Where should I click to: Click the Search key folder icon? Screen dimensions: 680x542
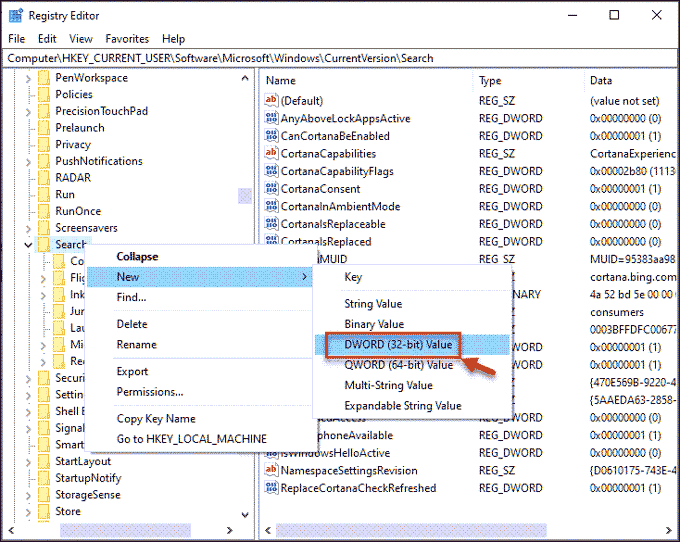[x=44, y=245]
